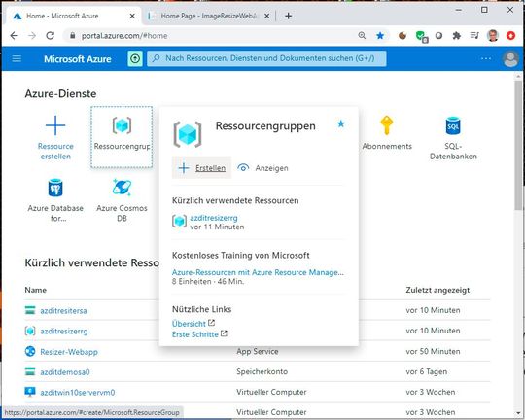Click the green shield extension icon
This screenshot has width=525, height=420.
pyautogui.click(x=421, y=36)
